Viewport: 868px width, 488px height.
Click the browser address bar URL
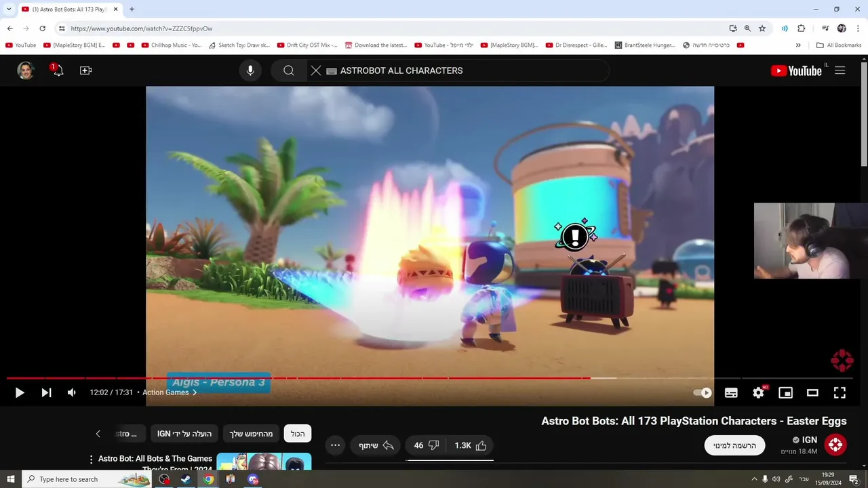(141, 28)
